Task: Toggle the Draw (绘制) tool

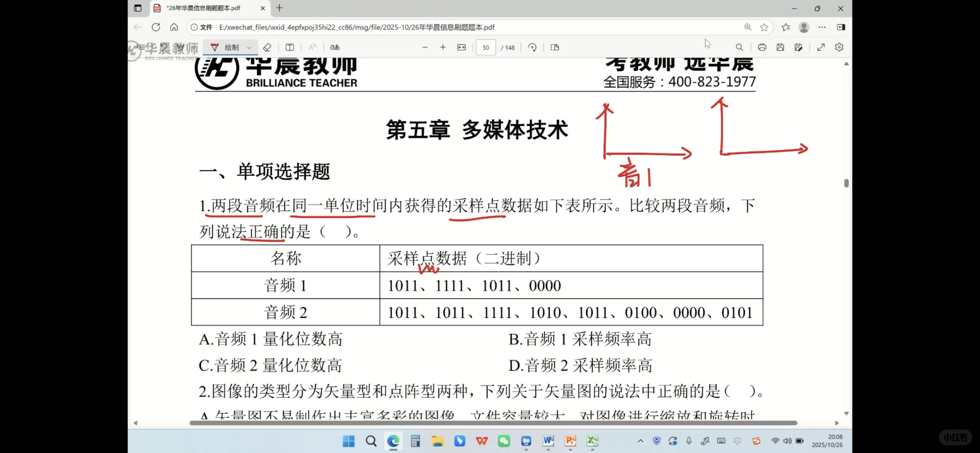Action: (x=226, y=47)
